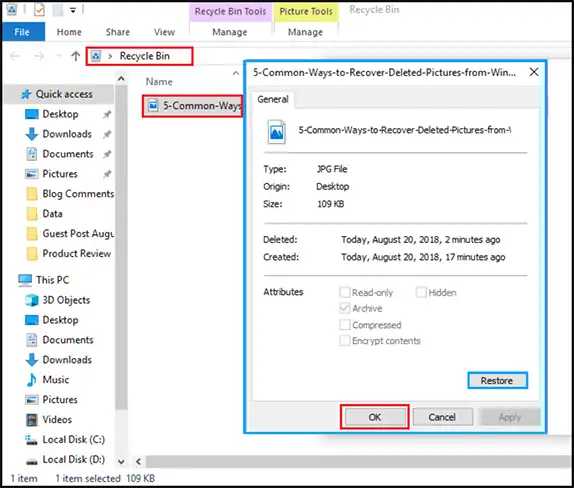574x488 pixels.
Task: Toggle the Archive attribute checkbox
Action: coord(344,308)
